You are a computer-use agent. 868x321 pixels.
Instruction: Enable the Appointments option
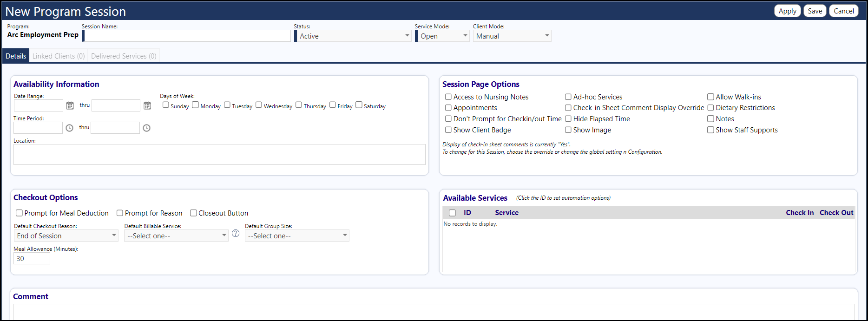tap(448, 108)
